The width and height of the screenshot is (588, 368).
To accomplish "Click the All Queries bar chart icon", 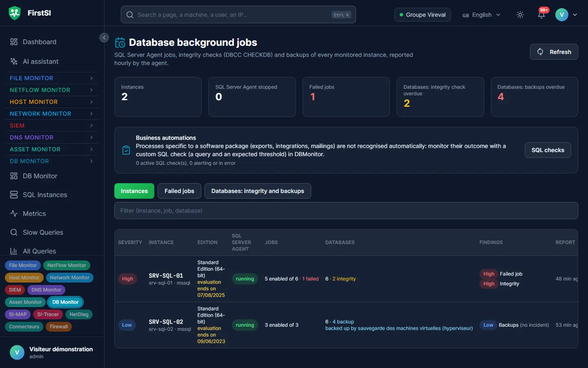I will coord(14,251).
